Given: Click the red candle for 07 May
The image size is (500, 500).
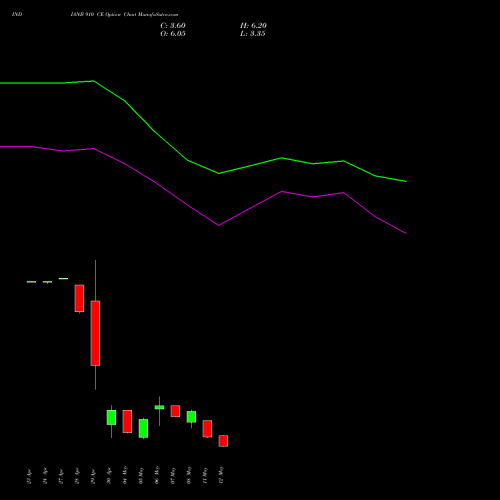Looking at the screenshot, I should pyautogui.click(x=175, y=411).
